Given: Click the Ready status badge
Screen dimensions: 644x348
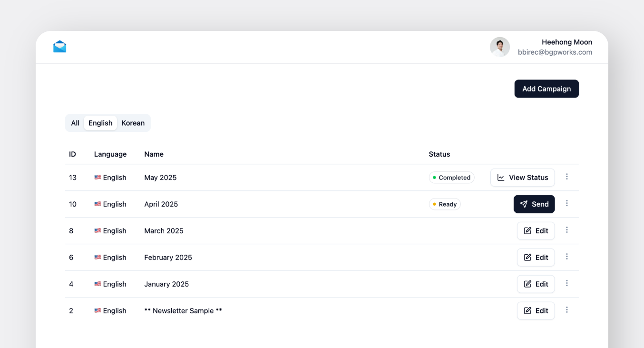Looking at the screenshot, I should (x=445, y=204).
